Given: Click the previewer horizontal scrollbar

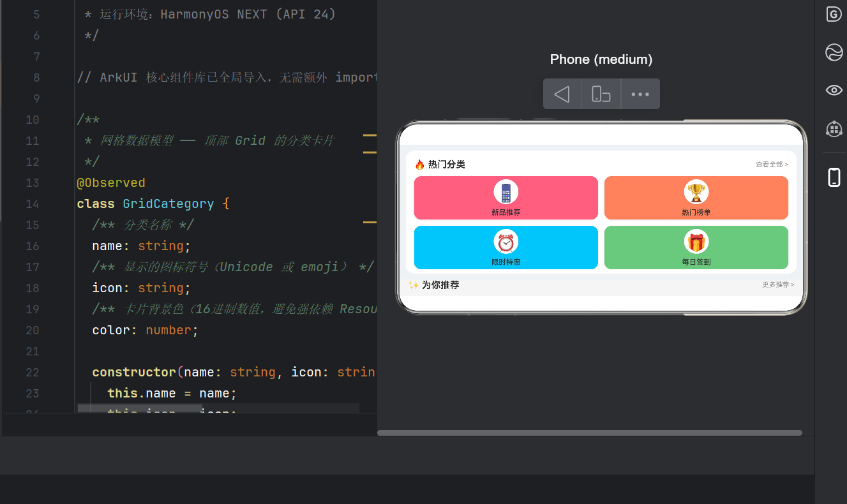Looking at the screenshot, I should (590, 433).
